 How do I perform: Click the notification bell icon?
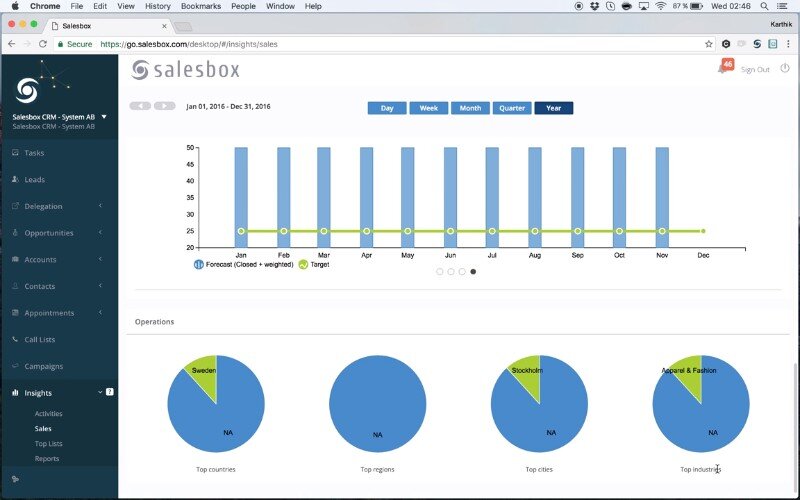click(x=722, y=68)
